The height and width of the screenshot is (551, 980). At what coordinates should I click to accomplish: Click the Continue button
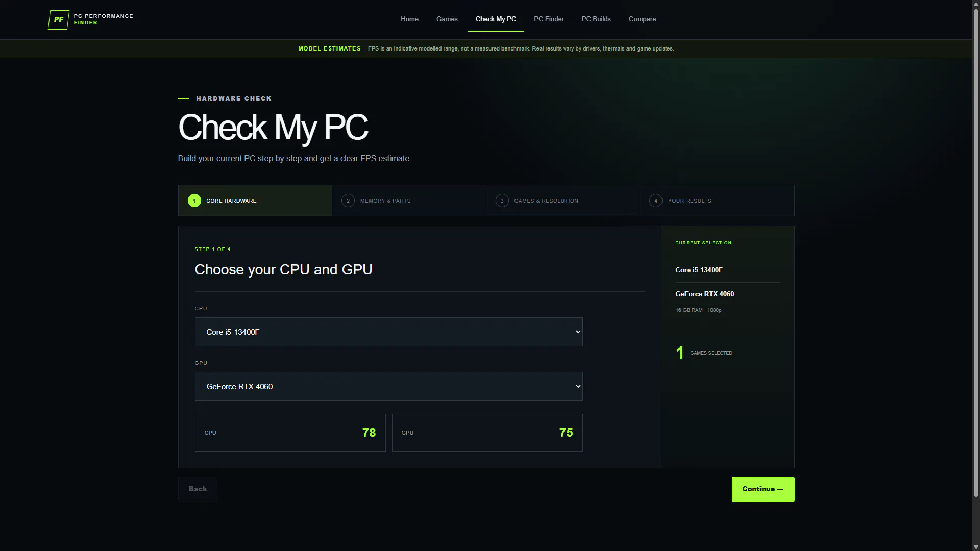[763, 489]
